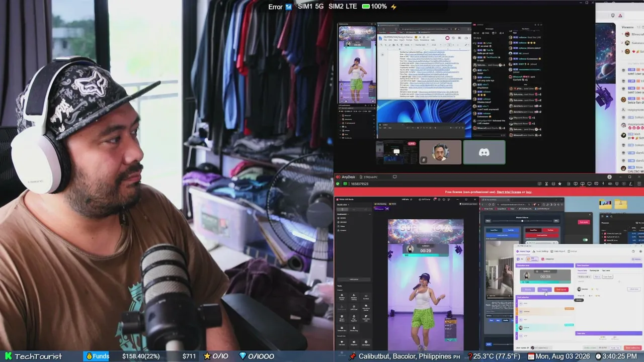Click the clock icon beside 3:40:25 PM

coord(598,356)
